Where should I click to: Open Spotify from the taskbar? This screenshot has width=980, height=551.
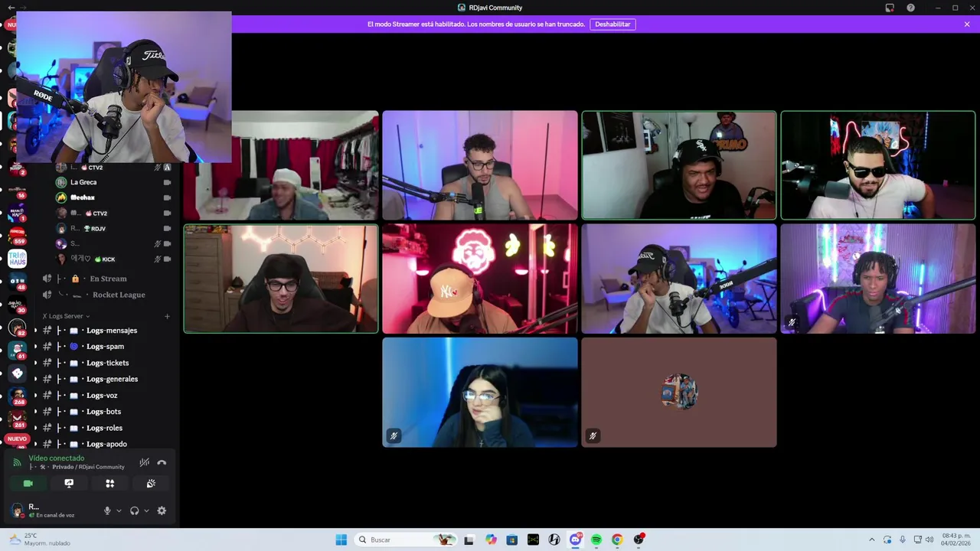[x=596, y=540]
